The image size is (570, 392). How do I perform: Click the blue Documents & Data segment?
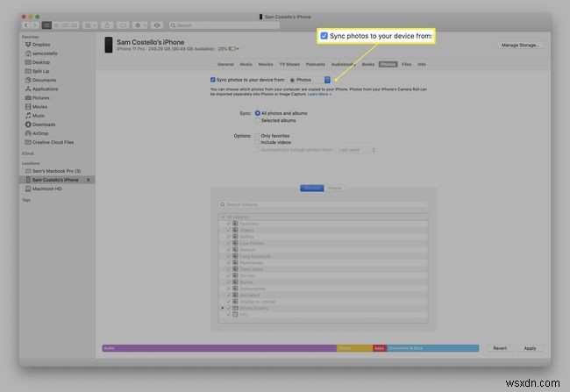(432, 348)
